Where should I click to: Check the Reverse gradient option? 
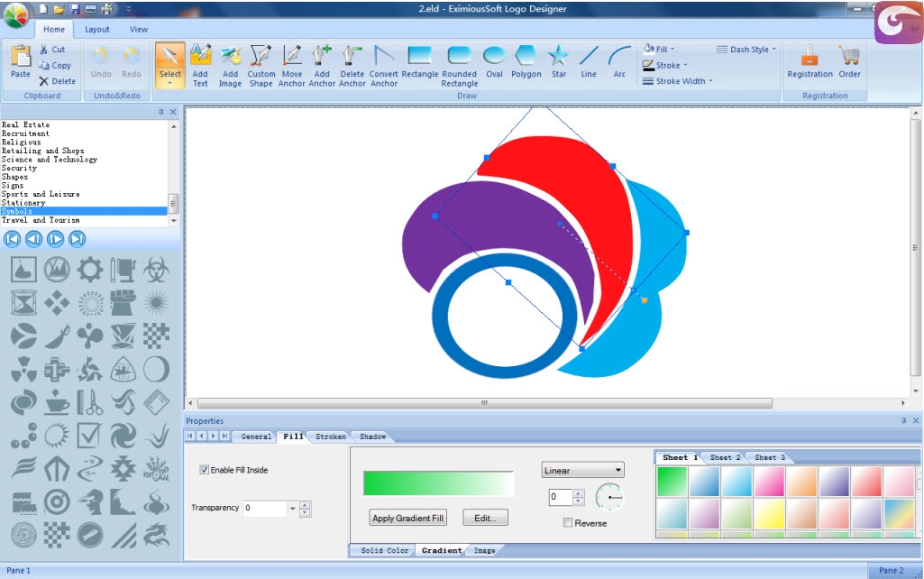tap(568, 523)
